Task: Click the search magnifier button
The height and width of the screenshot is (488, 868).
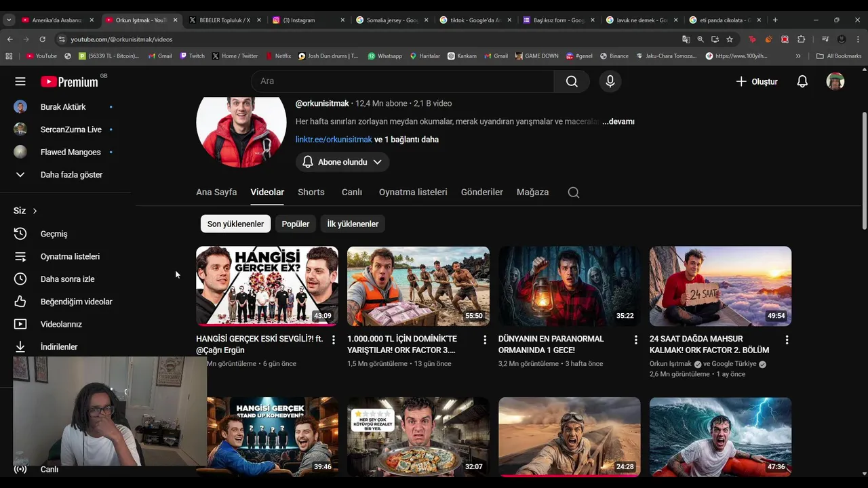Action: pos(572,81)
